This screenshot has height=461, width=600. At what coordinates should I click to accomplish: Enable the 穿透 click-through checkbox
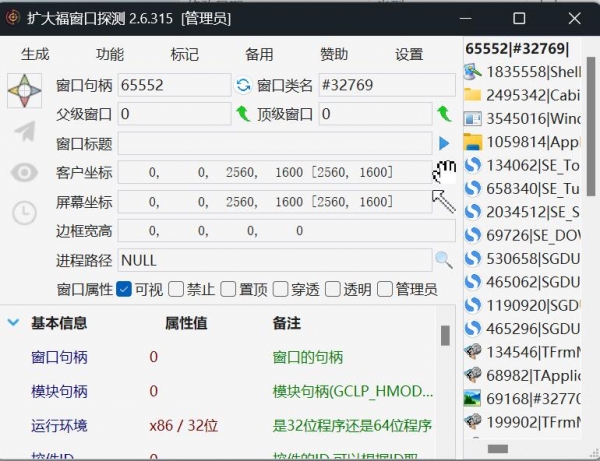point(280,289)
